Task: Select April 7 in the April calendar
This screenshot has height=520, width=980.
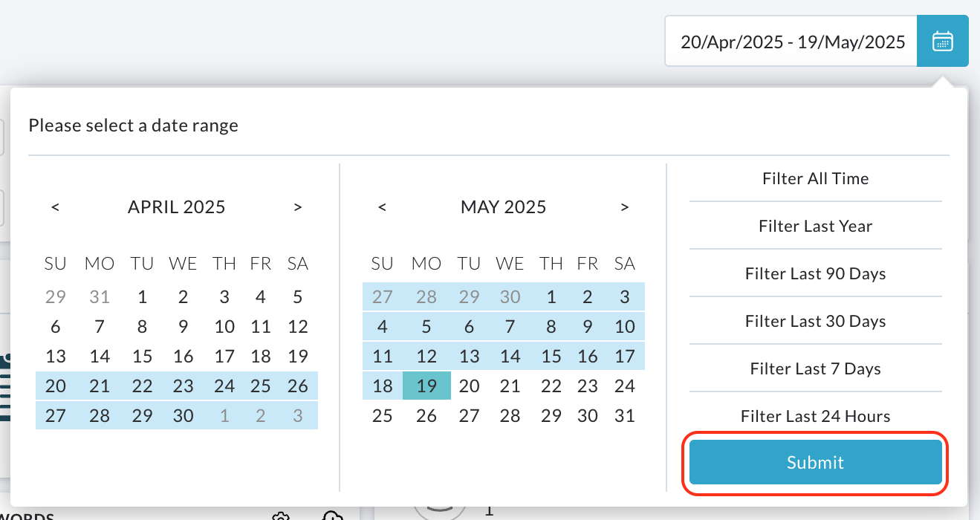Action: tap(100, 326)
